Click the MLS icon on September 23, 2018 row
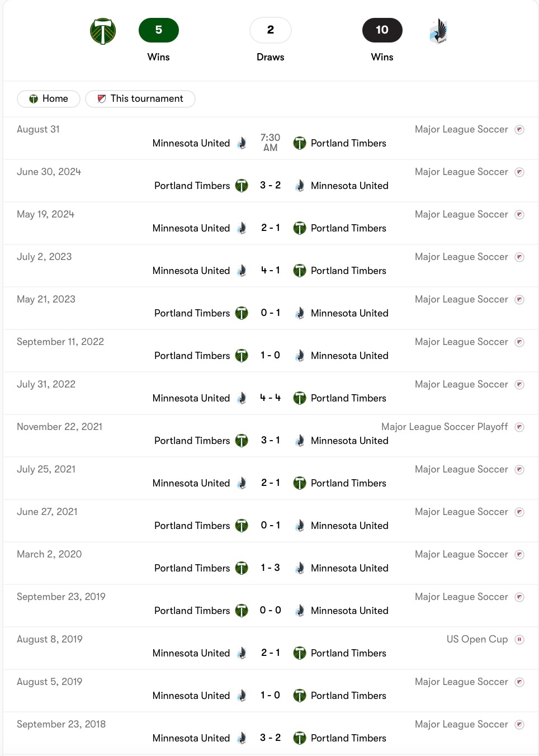Image resolution: width=539 pixels, height=756 pixels. pyautogui.click(x=519, y=725)
